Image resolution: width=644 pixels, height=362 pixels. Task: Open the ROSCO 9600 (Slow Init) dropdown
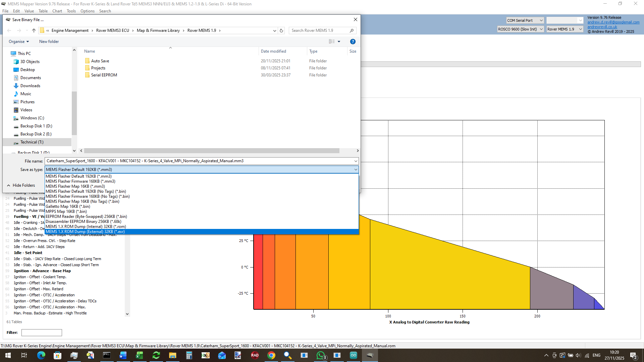pos(520,29)
